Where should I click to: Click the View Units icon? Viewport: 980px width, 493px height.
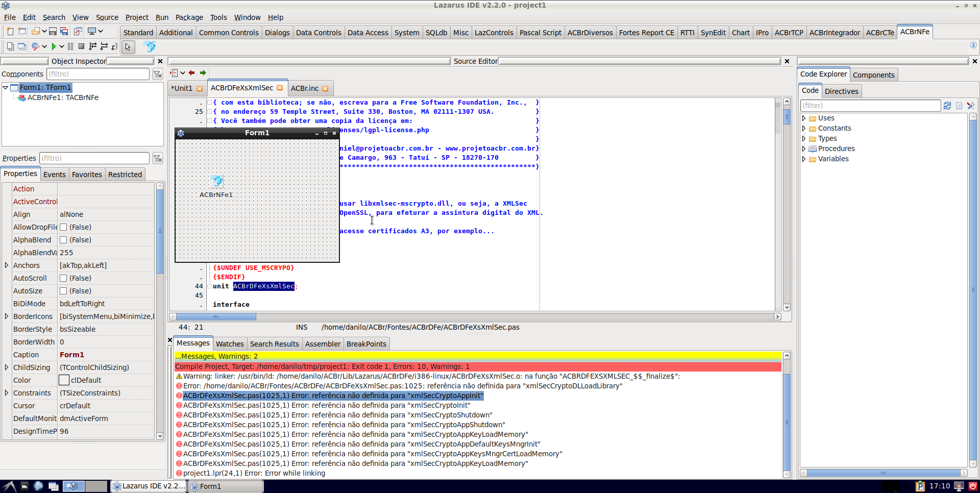pos(10,46)
